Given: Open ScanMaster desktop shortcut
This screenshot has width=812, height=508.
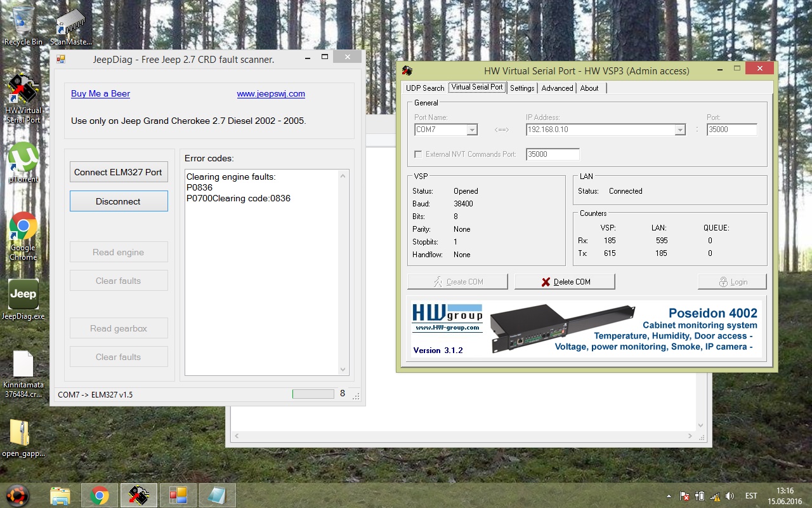Looking at the screenshot, I should coord(70,27).
